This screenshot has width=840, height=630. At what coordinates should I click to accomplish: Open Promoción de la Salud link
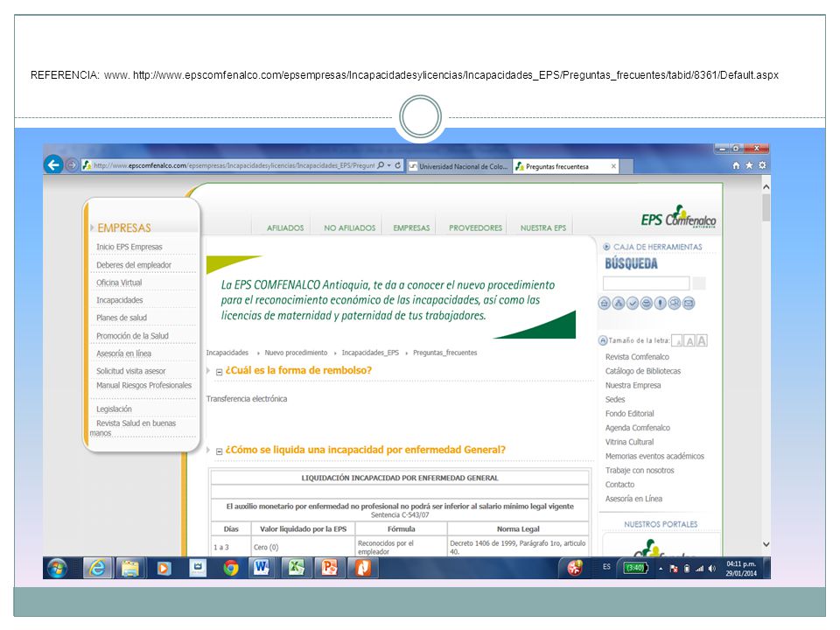(x=132, y=336)
